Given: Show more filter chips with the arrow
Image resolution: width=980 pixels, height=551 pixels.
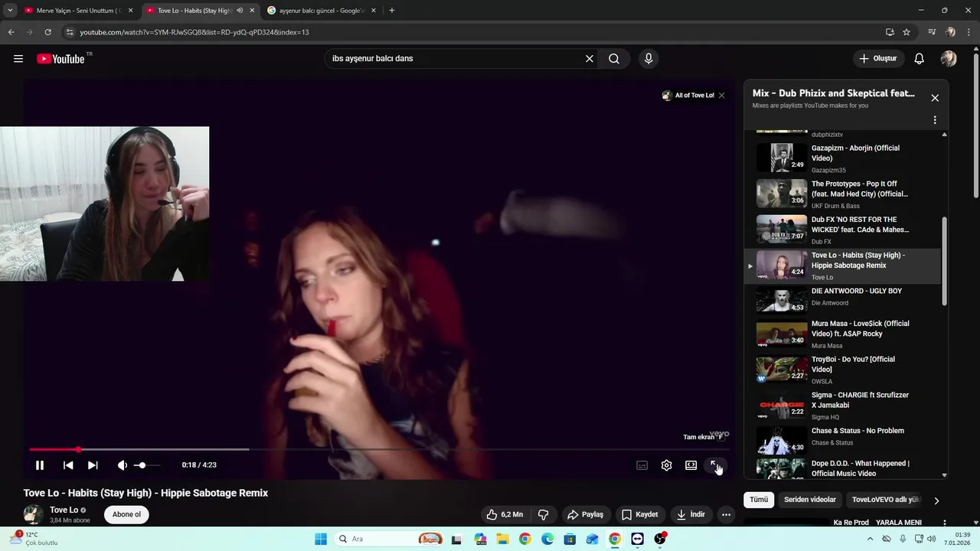Looking at the screenshot, I should (x=936, y=500).
